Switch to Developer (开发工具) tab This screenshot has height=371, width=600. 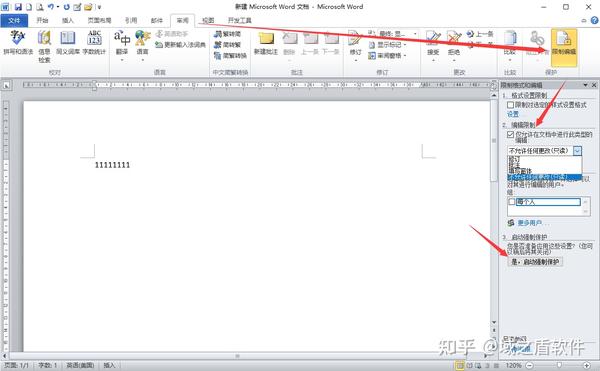240,21
